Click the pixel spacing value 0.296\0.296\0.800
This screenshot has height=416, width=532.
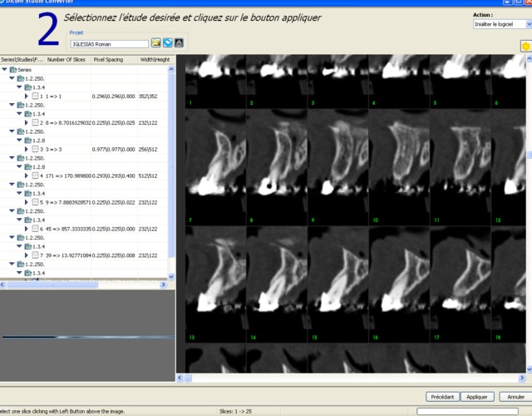click(113, 97)
